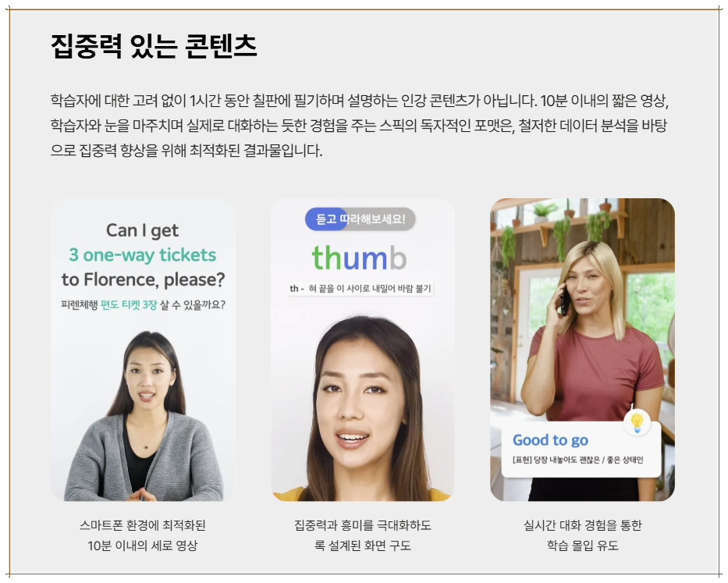The width and height of the screenshot is (728, 583).
Task: Click the '집중력 있는 콘텐츠' heading
Action: pyautogui.click(x=154, y=47)
